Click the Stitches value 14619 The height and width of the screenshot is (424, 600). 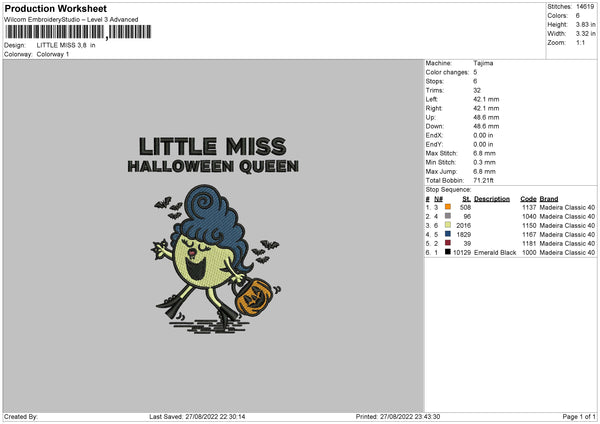[585, 7]
